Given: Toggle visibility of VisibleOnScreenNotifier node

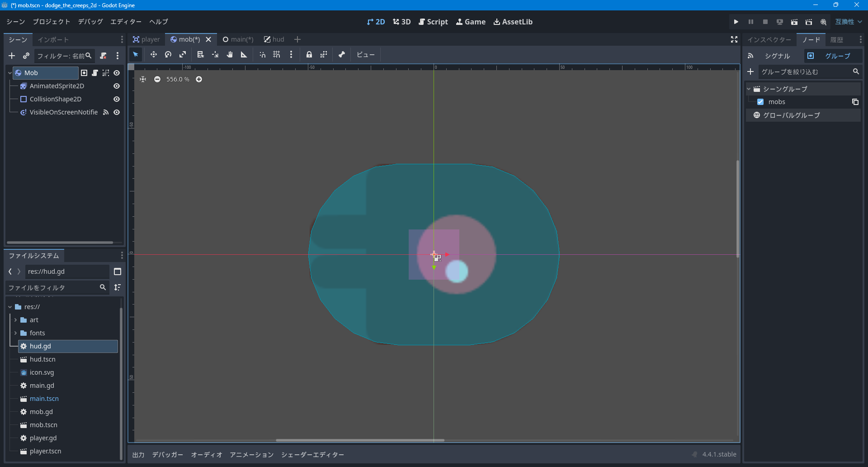Looking at the screenshot, I should (x=117, y=112).
